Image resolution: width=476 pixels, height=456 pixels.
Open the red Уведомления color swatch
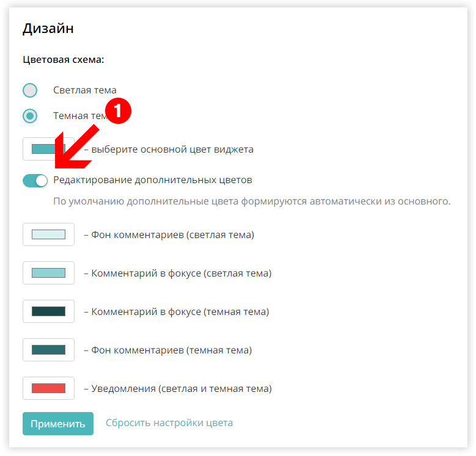pos(48,388)
